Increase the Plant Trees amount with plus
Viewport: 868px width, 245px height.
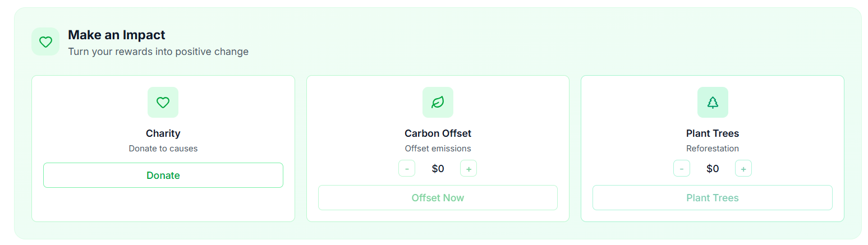point(743,168)
